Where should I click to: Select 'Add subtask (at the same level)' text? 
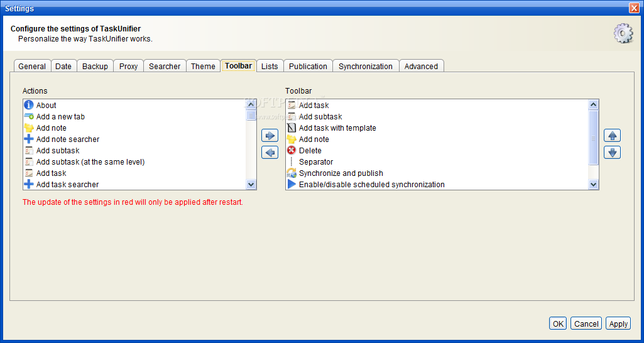(x=90, y=162)
